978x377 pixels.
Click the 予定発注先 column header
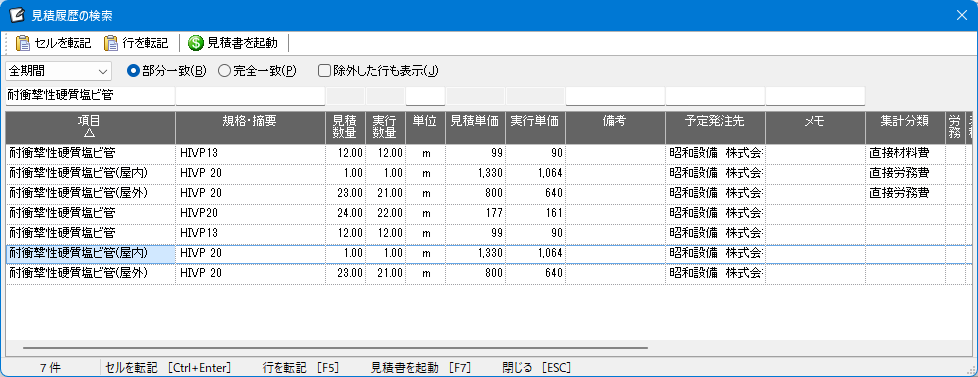(715, 127)
